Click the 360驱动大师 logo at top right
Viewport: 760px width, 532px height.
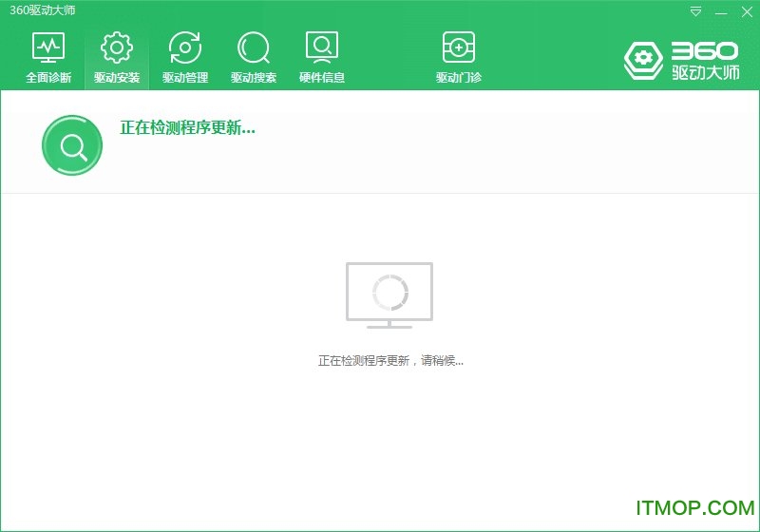point(681,61)
